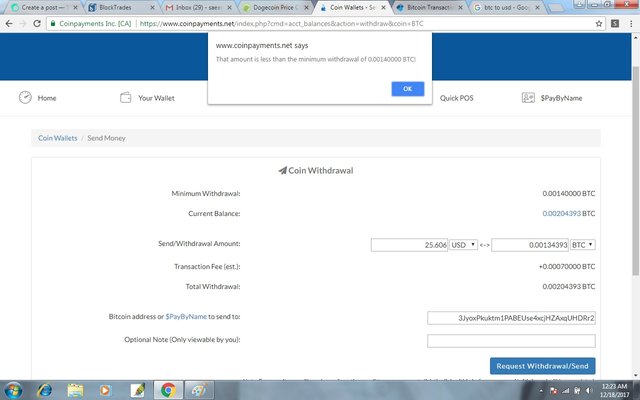Open Quick POS navigation item
The width and height of the screenshot is (640, 400).
(x=456, y=98)
